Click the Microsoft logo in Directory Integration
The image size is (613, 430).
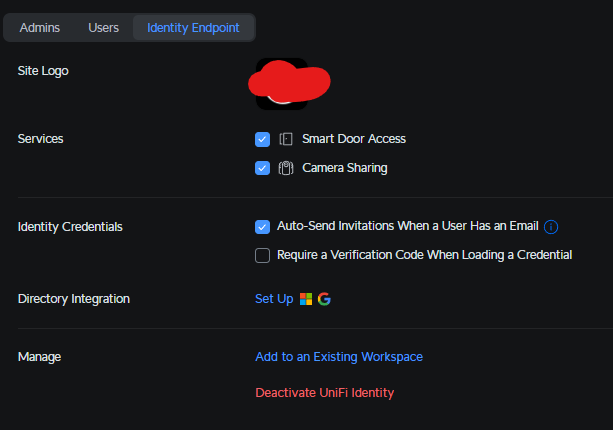pos(306,299)
